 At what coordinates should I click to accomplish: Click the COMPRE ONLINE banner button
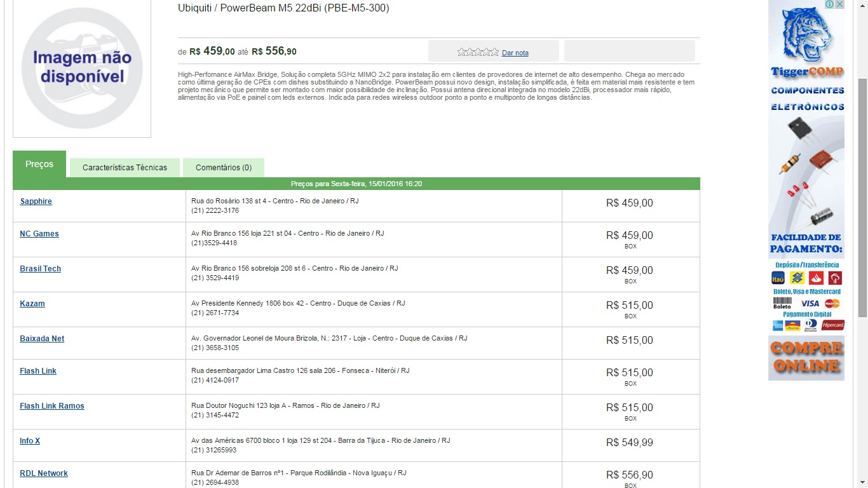coord(806,357)
